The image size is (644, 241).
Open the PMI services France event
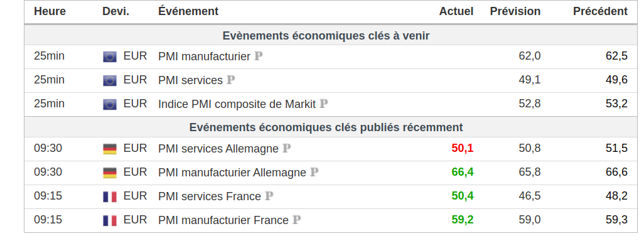210,196
